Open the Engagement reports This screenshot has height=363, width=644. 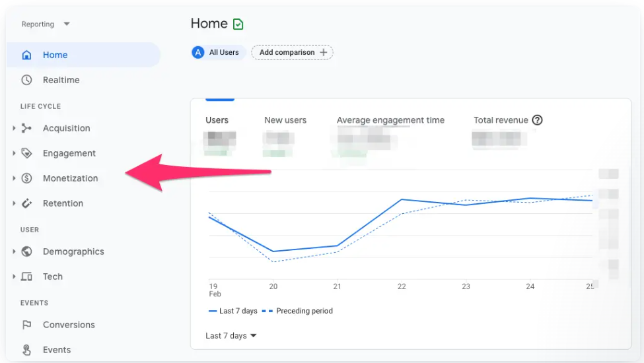tap(69, 153)
